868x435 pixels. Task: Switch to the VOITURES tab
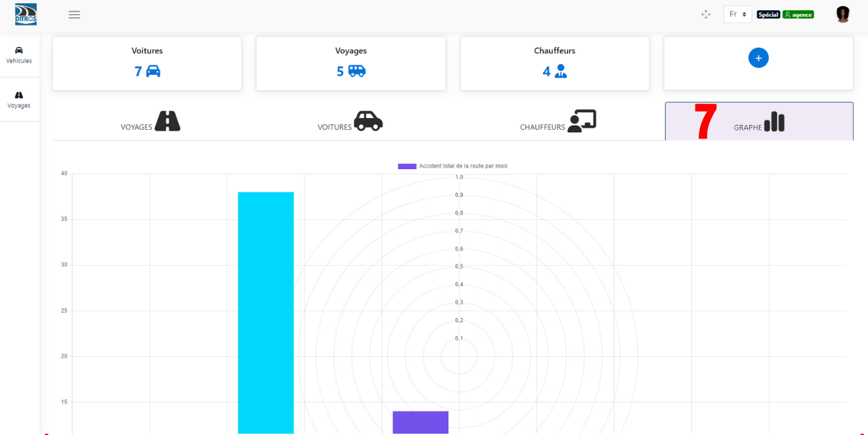[350, 121]
